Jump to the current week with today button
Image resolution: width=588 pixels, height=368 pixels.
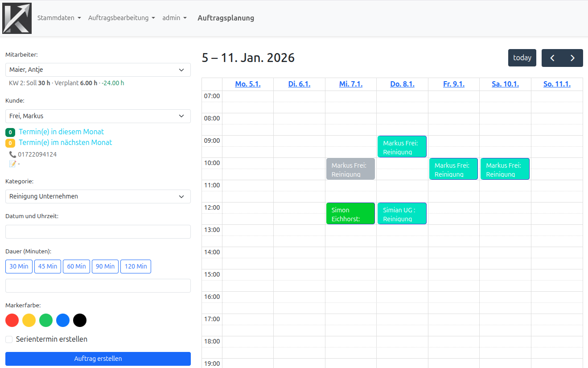point(522,58)
